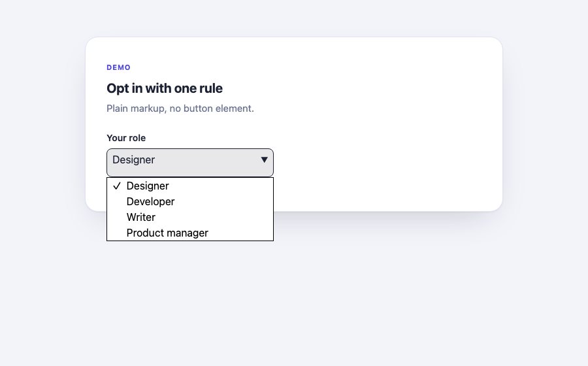The height and width of the screenshot is (366, 588).
Task: Select the Developer option
Action: pyautogui.click(x=189, y=202)
